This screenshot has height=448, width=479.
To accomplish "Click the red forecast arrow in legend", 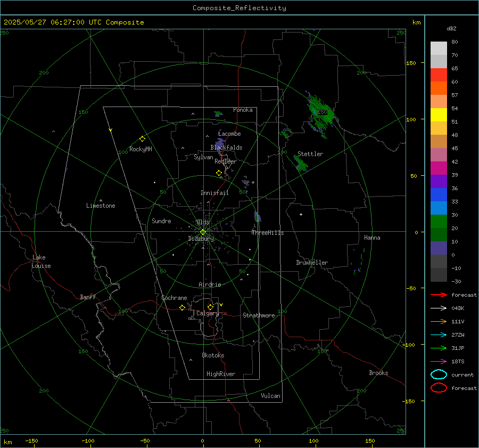I will click(x=439, y=295).
